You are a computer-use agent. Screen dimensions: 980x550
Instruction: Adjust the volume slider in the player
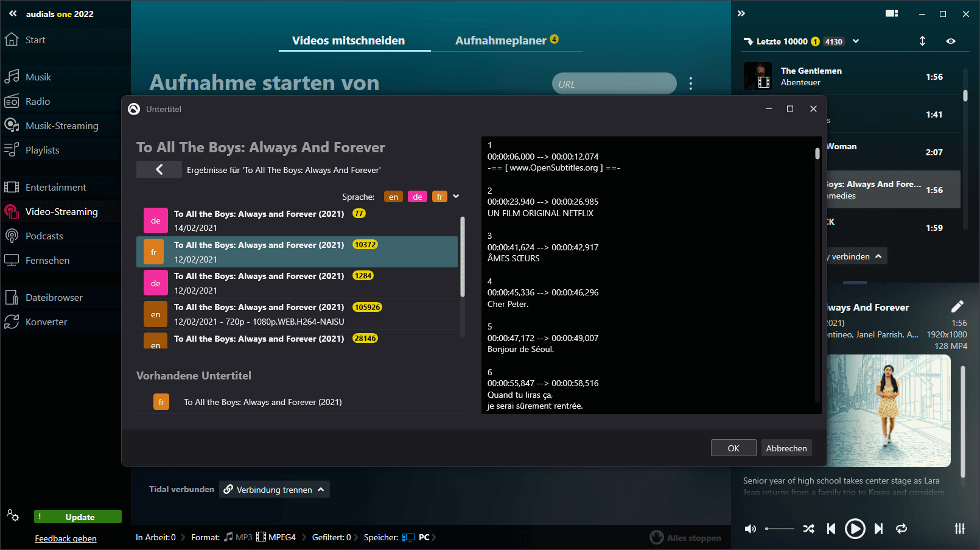pos(779,529)
